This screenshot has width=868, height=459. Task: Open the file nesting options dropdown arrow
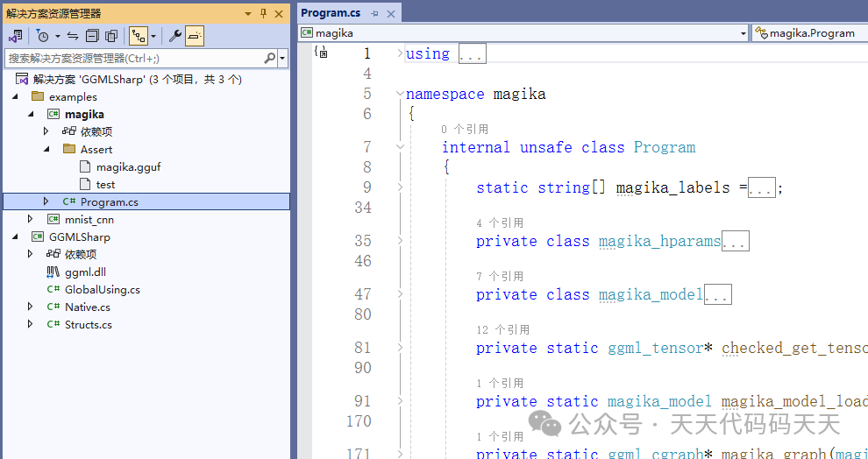(153, 37)
